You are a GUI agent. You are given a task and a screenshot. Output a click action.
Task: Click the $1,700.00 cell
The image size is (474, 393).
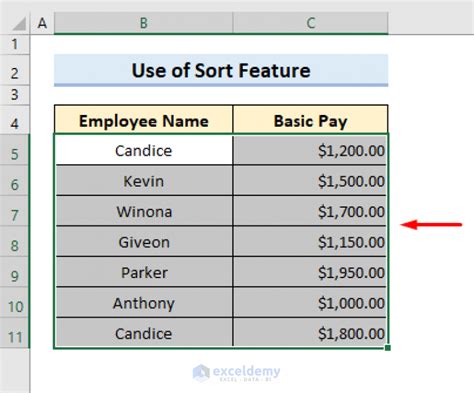[x=310, y=211]
